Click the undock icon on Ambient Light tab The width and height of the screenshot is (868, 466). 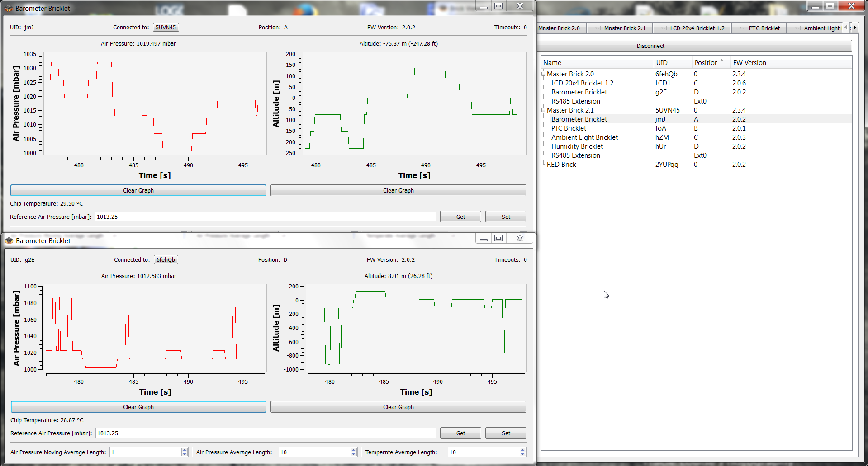[x=798, y=28]
